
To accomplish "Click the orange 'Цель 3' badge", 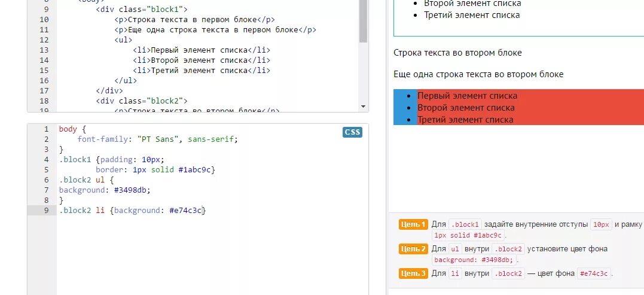I will click(x=413, y=273).
